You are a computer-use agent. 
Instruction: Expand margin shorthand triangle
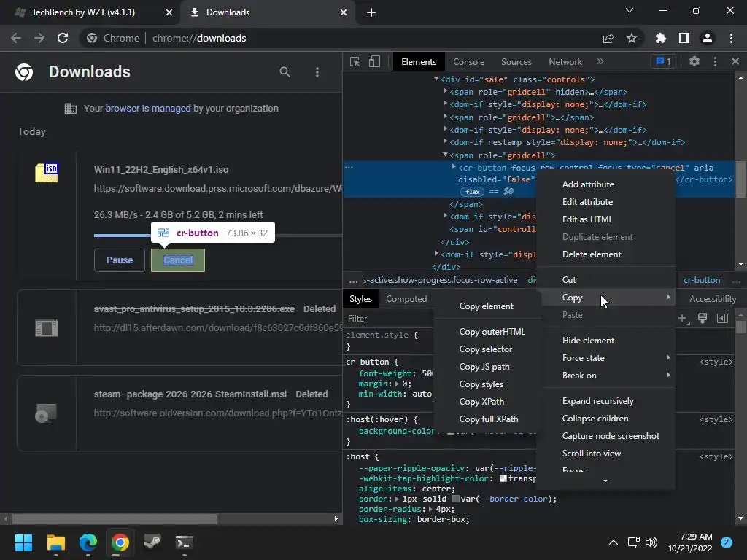point(397,384)
